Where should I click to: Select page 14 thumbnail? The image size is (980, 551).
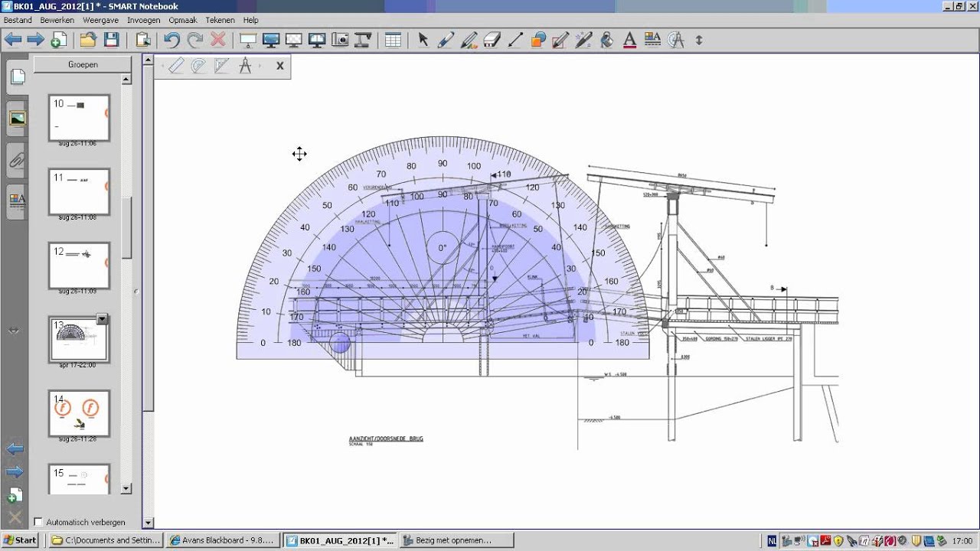click(x=79, y=413)
